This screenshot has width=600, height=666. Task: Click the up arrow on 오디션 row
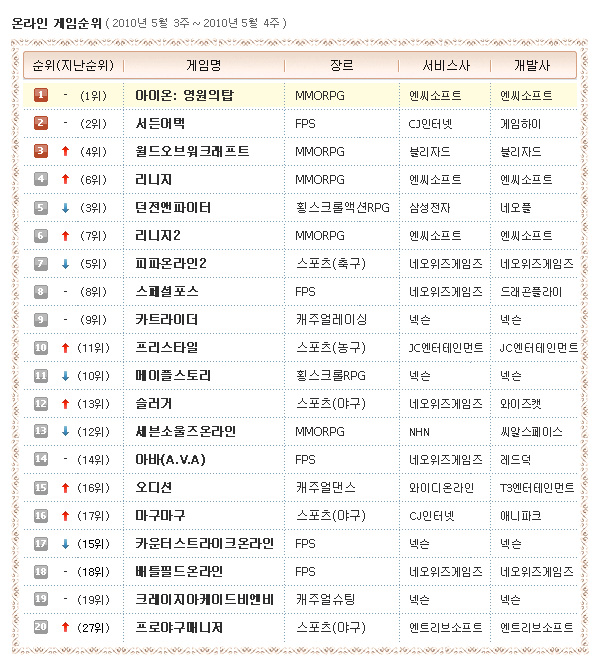(x=65, y=487)
